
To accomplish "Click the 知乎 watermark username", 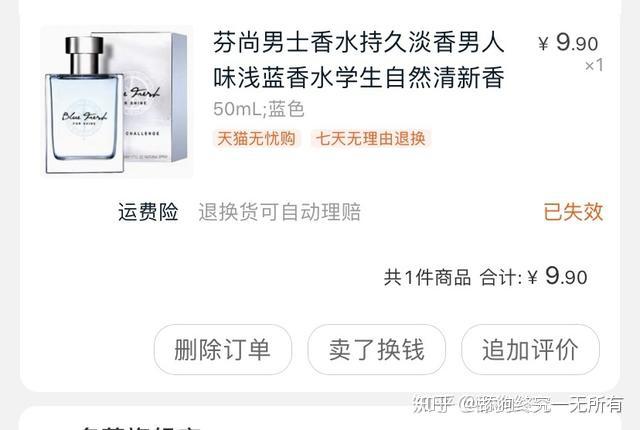I will click(x=518, y=404).
